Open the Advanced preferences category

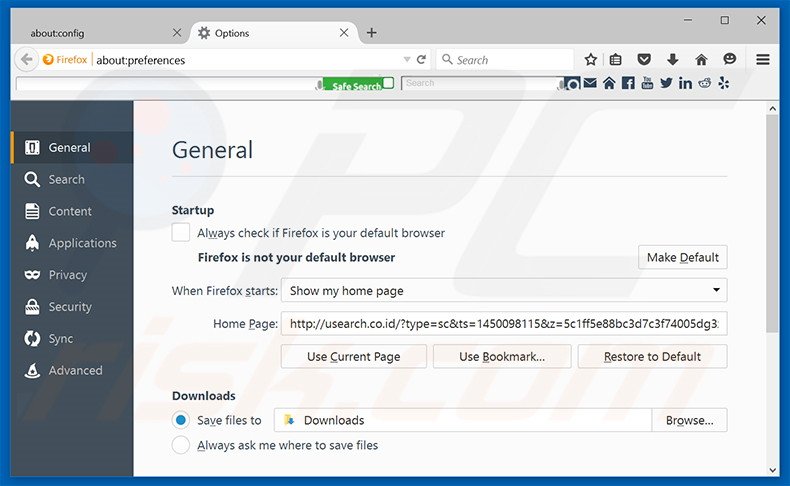[72, 370]
